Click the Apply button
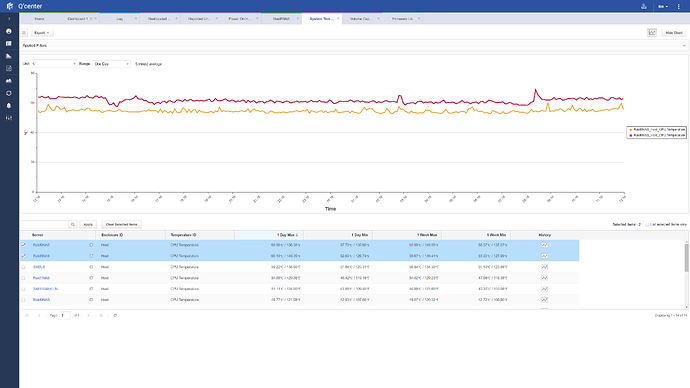The height and width of the screenshot is (388, 690). click(x=88, y=224)
